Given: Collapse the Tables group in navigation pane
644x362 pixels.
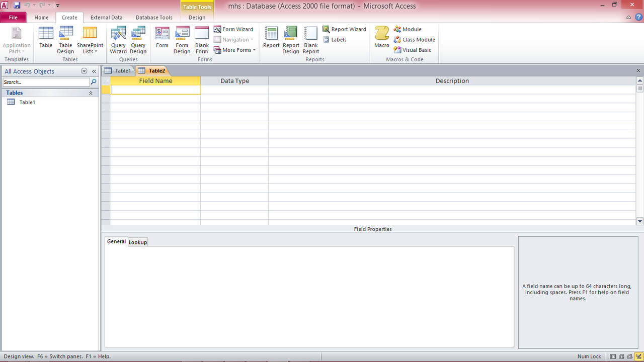Looking at the screenshot, I should tap(91, 93).
